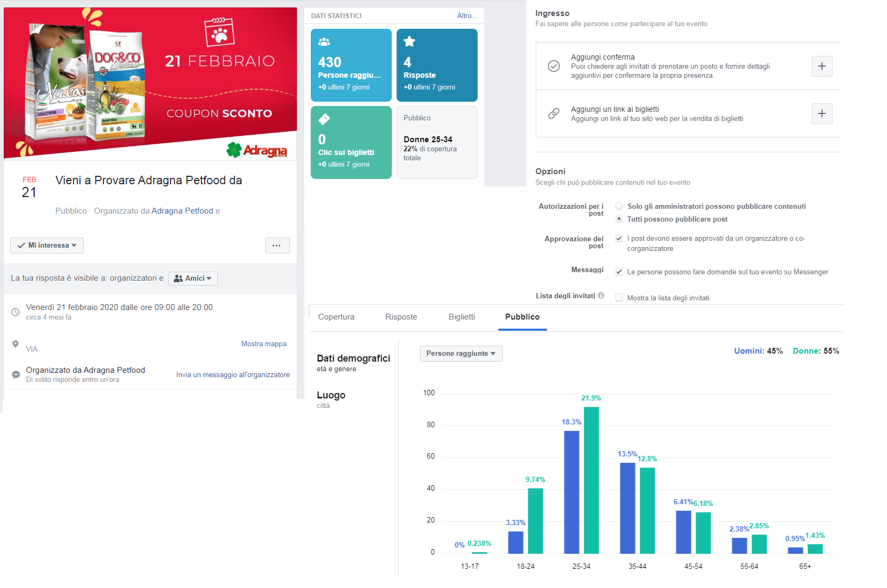This screenshot has height=588, width=887.
Task: Click the event cover image
Action: [150, 83]
